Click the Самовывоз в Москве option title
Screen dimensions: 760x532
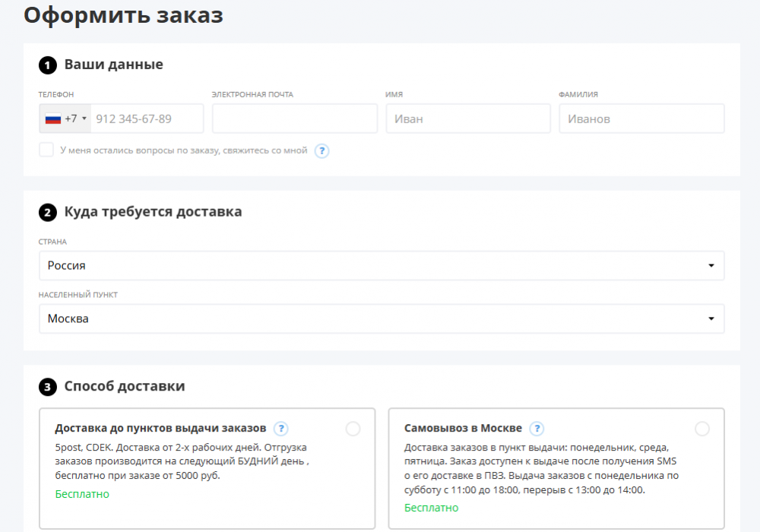coord(463,429)
